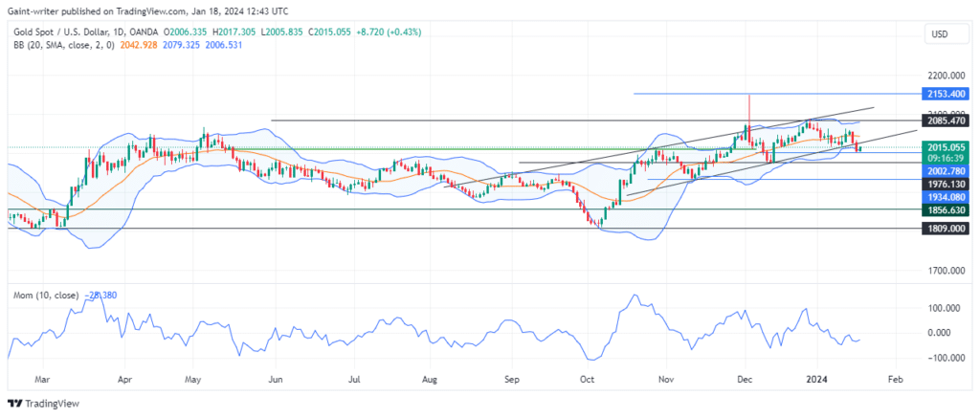Click the Apr label on time axis
This screenshot has width=980, height=417.
point(125,379)
